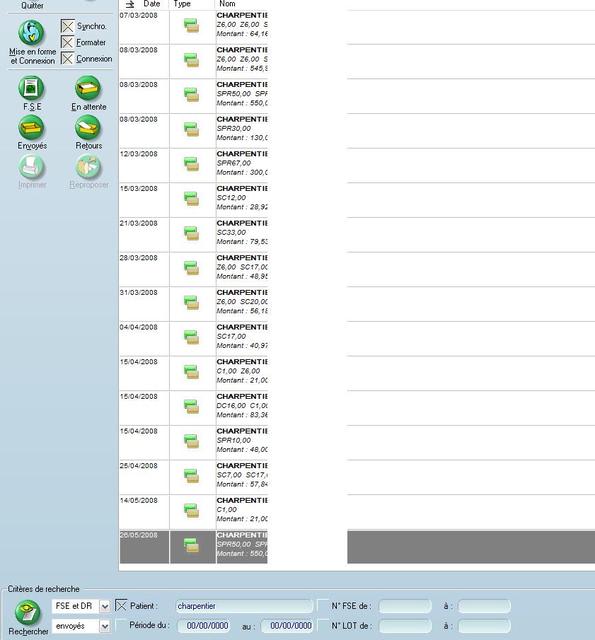Click the N° LOT de starting number field

pyautogui.click(x=405, y=626)
